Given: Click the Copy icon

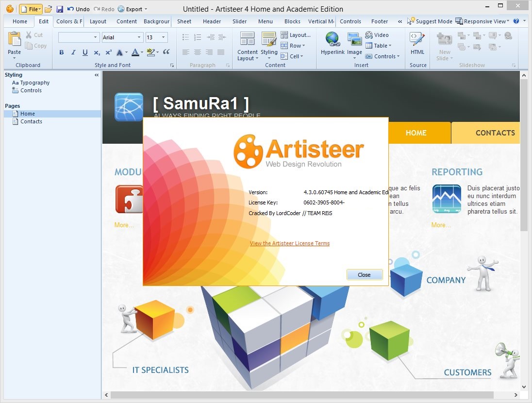Looking at the screenshot, I should click(29, 46).
